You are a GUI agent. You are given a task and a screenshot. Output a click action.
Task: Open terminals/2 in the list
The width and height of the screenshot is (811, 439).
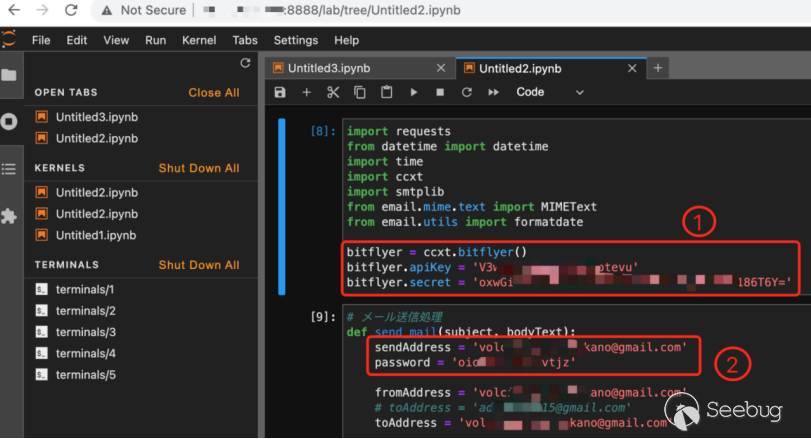click(85, 311)
